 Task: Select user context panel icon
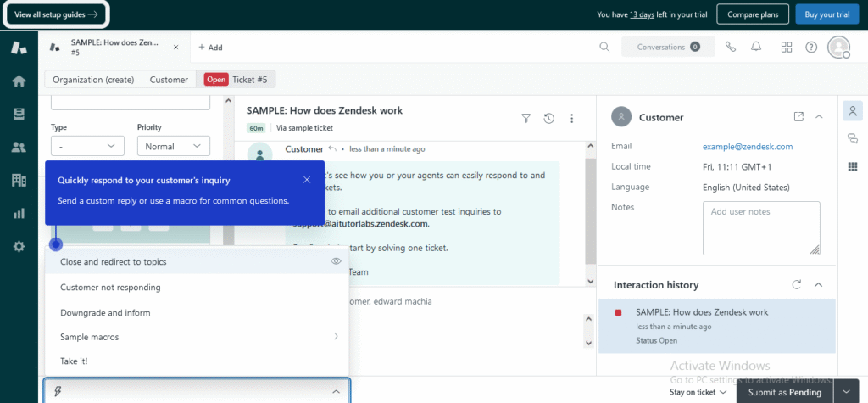click(853, 110)
